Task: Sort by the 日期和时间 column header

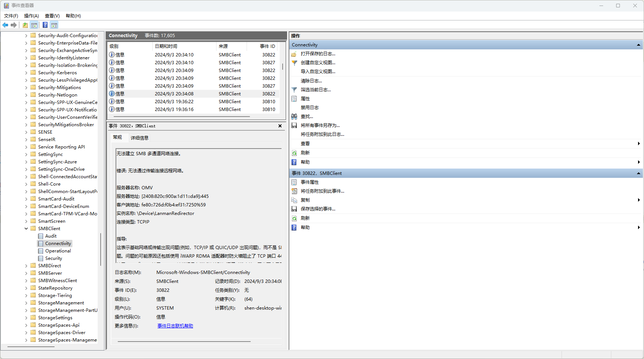Action: click(x=184, y=46)
